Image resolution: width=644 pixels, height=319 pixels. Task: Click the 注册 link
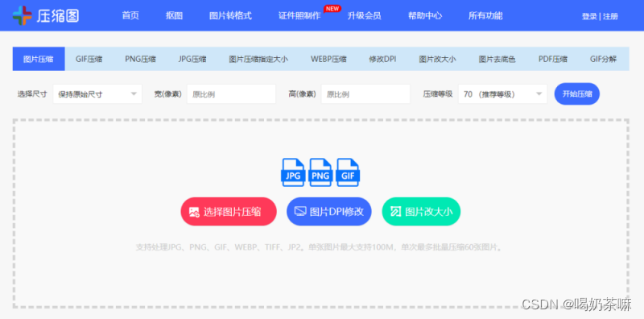click(x=610, y=16)
